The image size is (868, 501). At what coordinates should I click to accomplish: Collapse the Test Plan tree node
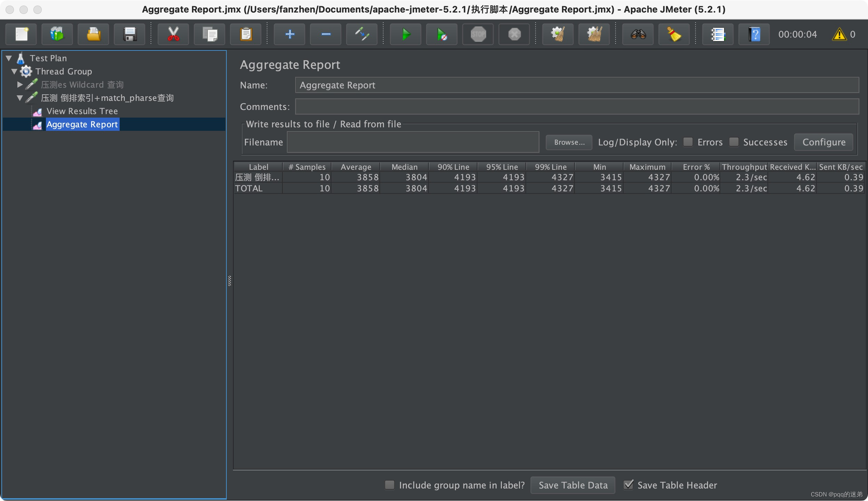9,58
